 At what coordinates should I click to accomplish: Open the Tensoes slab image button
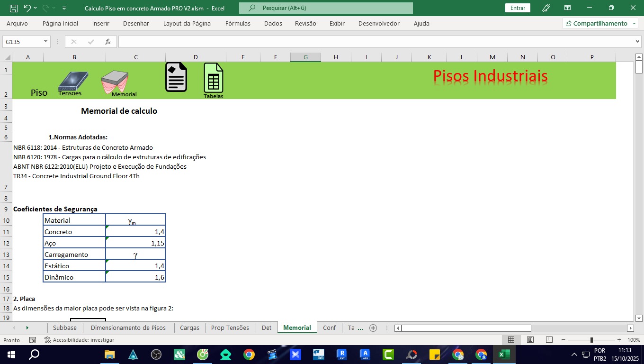pos(73,82)
